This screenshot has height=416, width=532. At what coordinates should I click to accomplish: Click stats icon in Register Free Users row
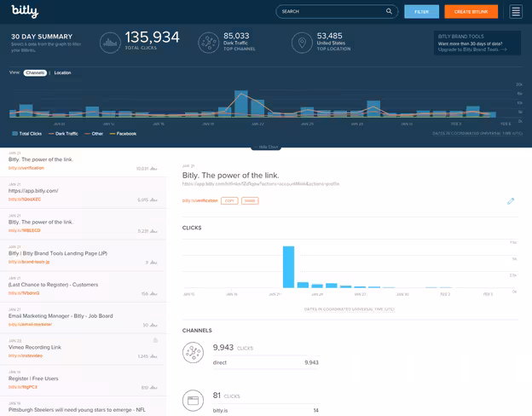click(x=153, y=388)
